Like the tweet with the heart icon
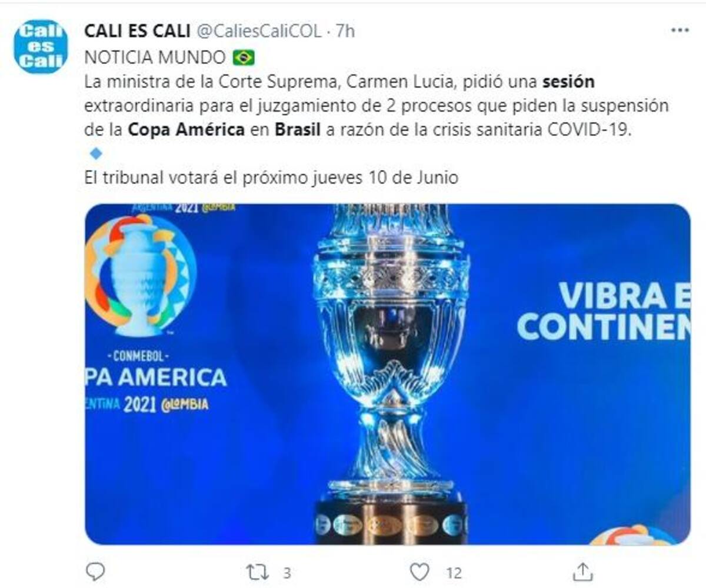This screenshot has width=706, height=588. pos(419,572)
